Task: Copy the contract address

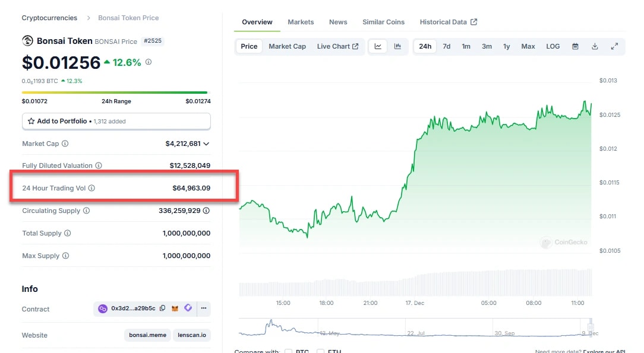Action: 163,309
